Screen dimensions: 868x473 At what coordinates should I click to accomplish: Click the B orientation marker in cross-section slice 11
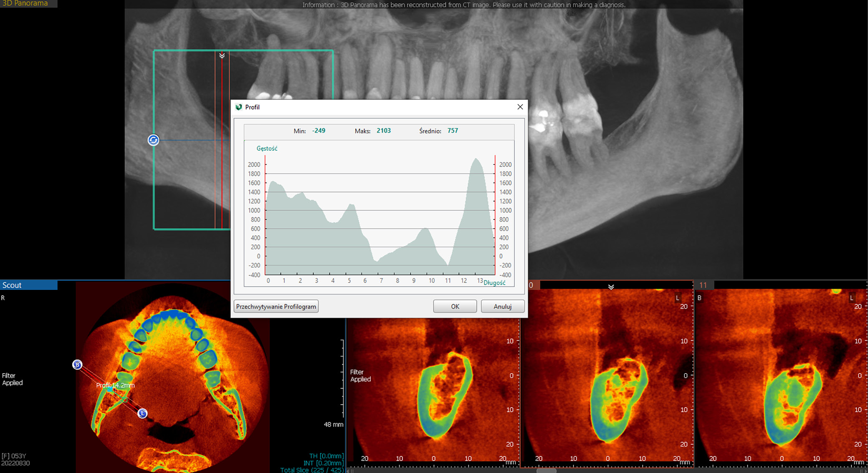[699, 298]
